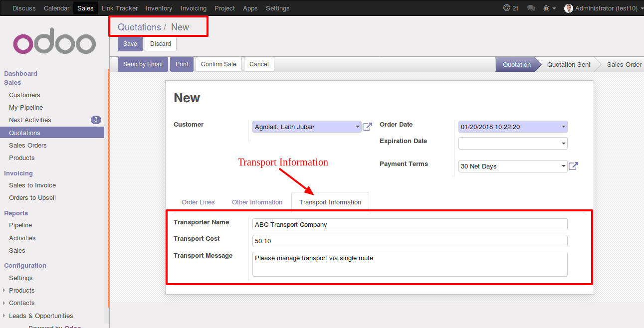Click the Odoo logo
Screen dimensions: 644x328
[x=54, y=44]
